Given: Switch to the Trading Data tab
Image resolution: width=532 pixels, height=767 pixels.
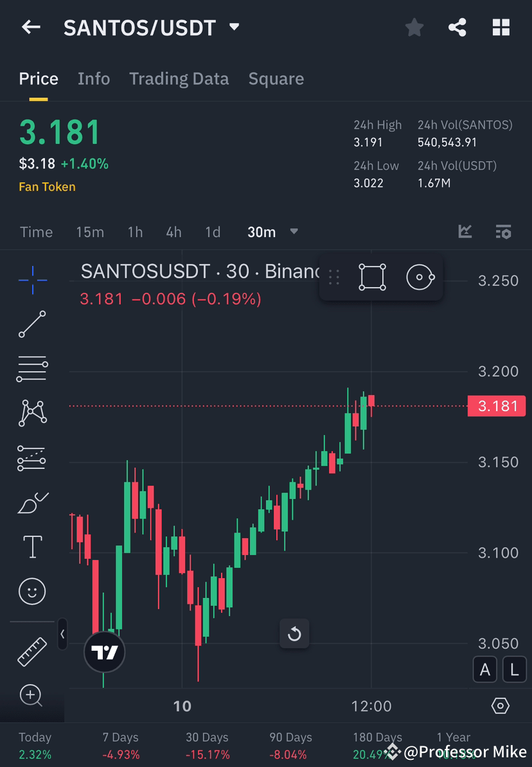Looking at the screenshot, I should (179, 78).
